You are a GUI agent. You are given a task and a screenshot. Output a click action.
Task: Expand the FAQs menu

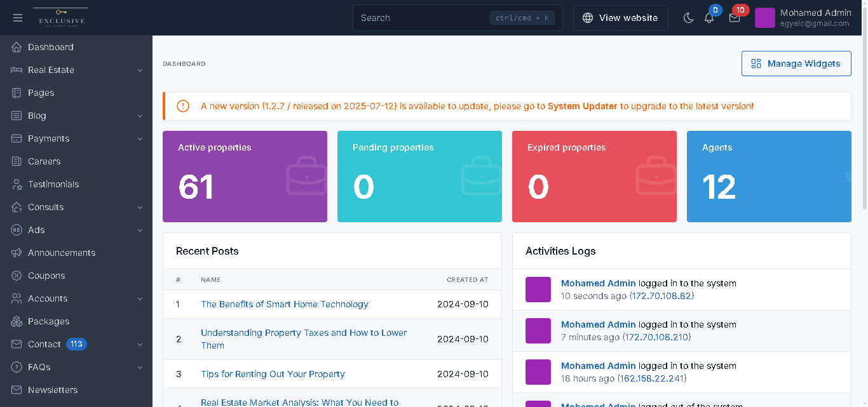pos(39,366)
